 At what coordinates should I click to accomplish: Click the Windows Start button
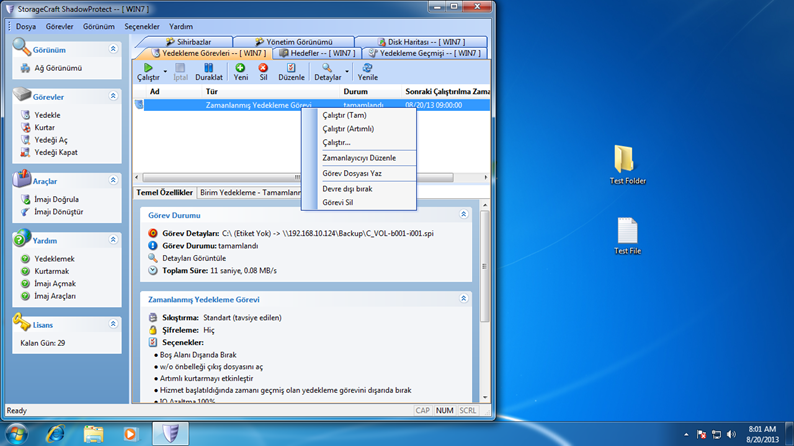click(16, 434)
